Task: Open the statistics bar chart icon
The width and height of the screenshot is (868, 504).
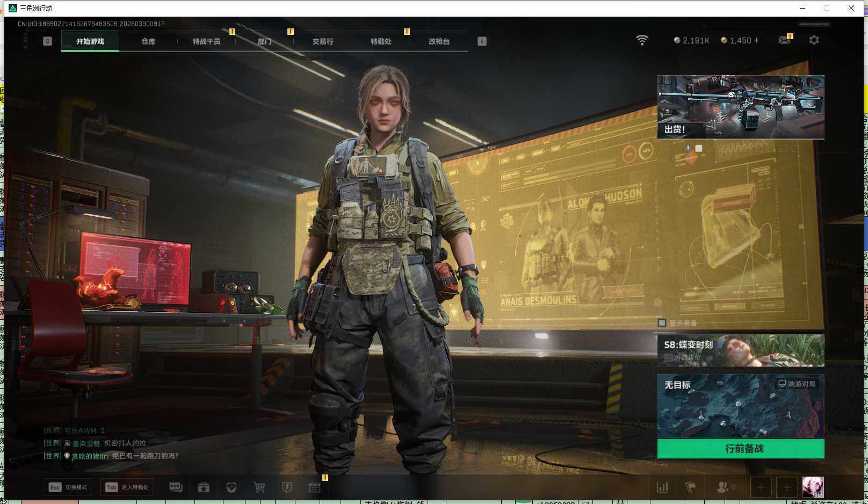Action: [x=663, y=487]
